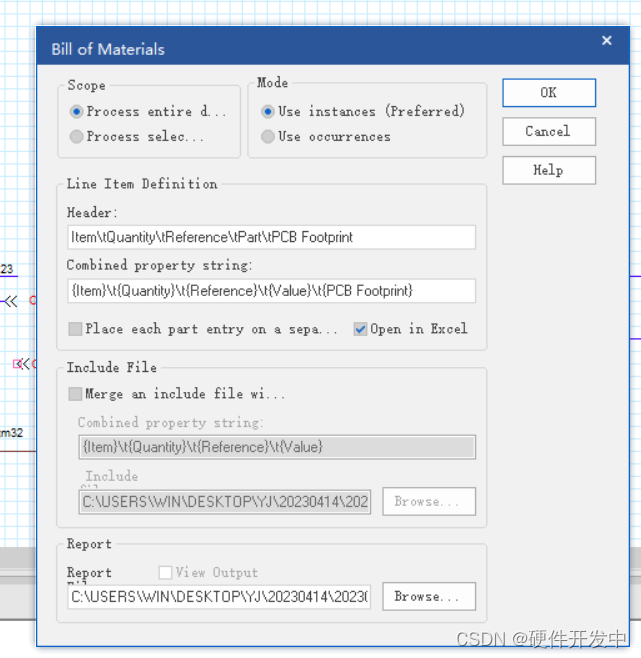Close the Bill of Materials dialog
This screenshot has width=641, height=658.
tap(606, 42)
